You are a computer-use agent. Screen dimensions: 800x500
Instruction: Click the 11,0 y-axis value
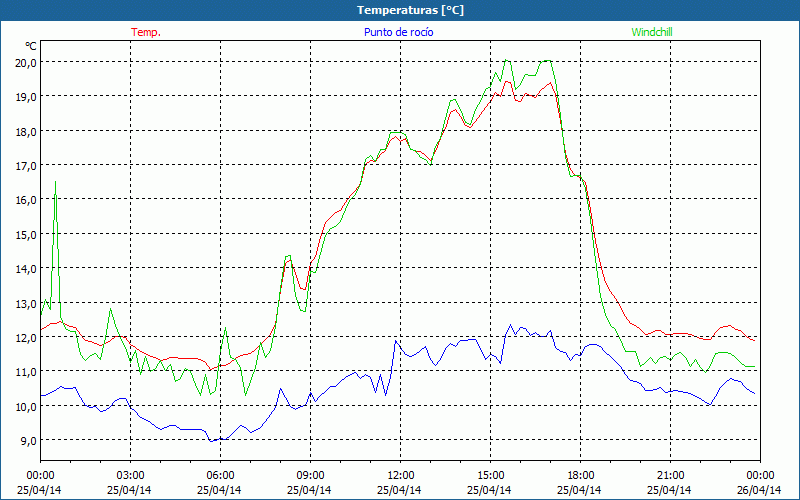(x=26, y=372)
